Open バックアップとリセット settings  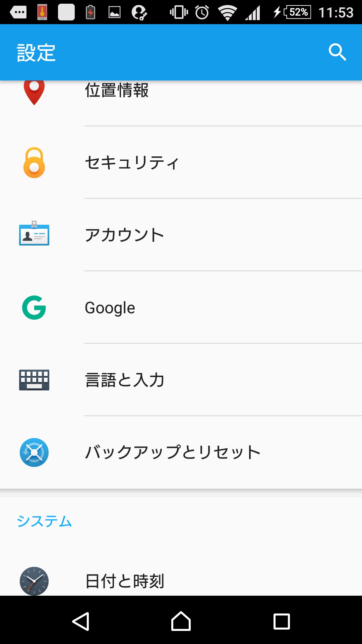tap(173, 452)
